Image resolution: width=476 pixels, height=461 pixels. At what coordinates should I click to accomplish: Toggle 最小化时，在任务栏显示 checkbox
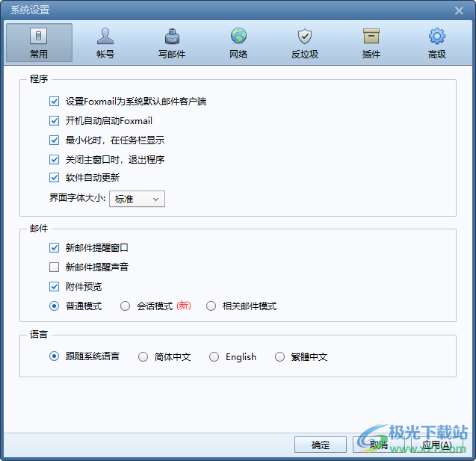(x=55, y=140)
